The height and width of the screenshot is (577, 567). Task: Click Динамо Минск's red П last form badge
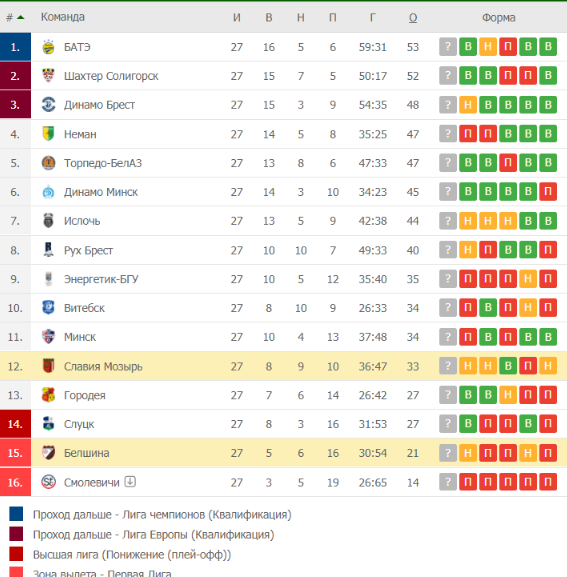pos(548,191)
